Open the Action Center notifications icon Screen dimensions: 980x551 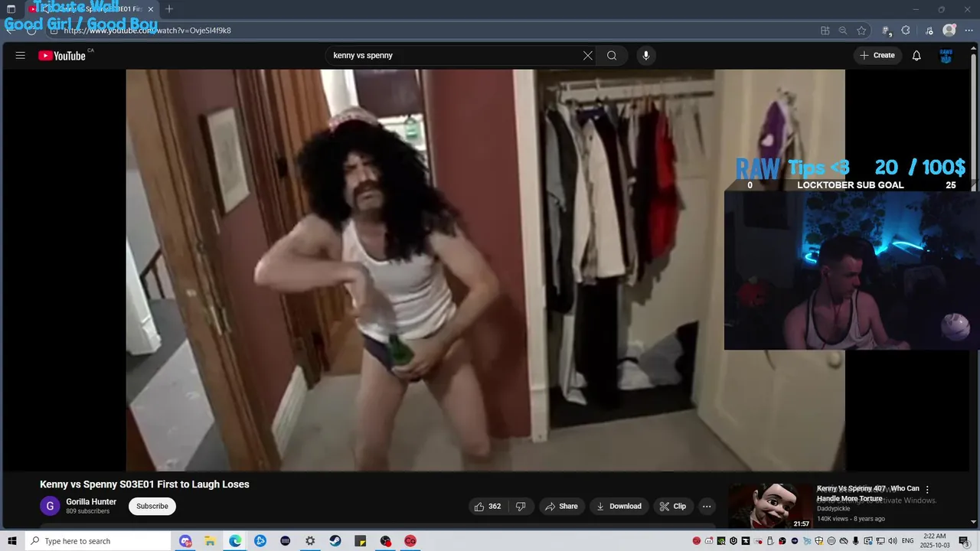coord(964,541)
